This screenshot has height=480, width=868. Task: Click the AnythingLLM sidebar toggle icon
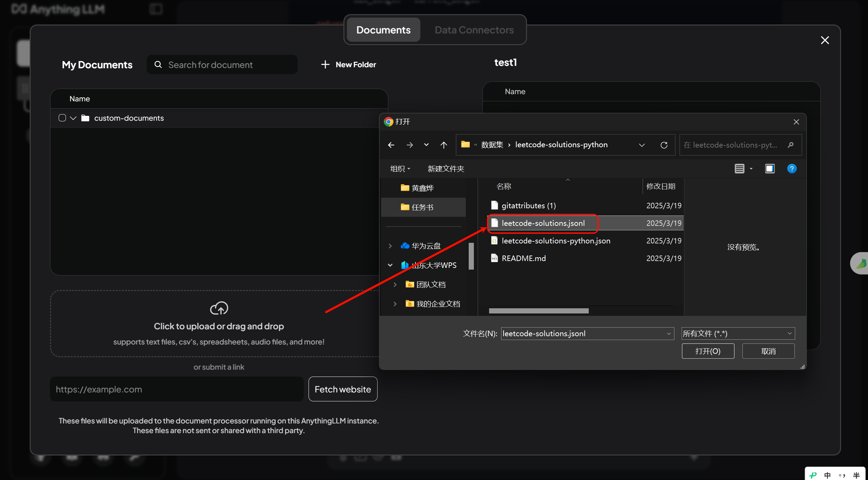click(x=156, y=9)
